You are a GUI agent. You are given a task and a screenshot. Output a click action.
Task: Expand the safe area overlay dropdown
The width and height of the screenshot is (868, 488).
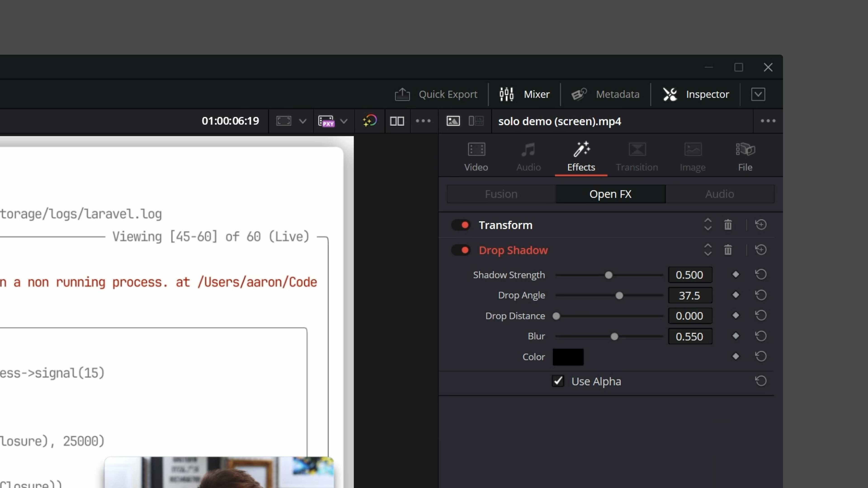[302, 121]
